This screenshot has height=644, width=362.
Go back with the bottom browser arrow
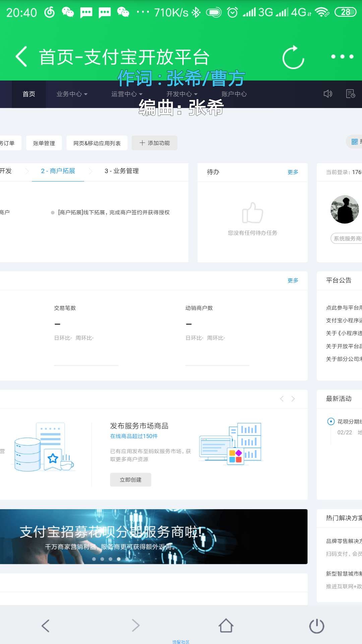click(x=46, y=626)
